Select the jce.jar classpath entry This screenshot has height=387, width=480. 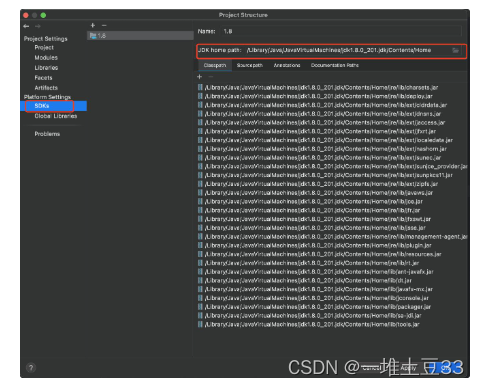(310, 201)
